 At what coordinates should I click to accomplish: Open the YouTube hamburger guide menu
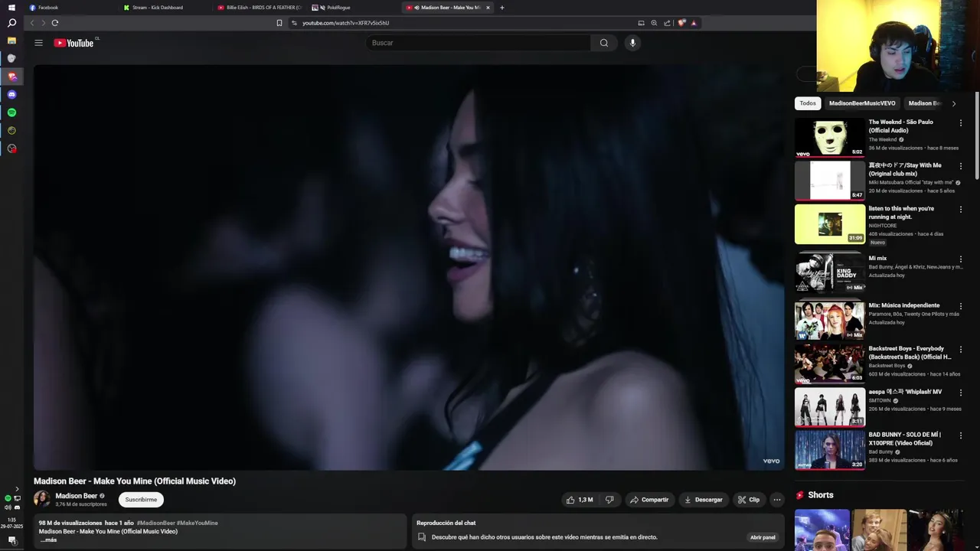coord(38,43)
